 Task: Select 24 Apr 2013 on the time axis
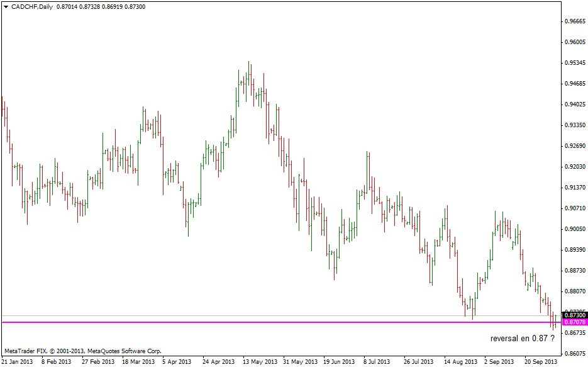coord(219,362)
